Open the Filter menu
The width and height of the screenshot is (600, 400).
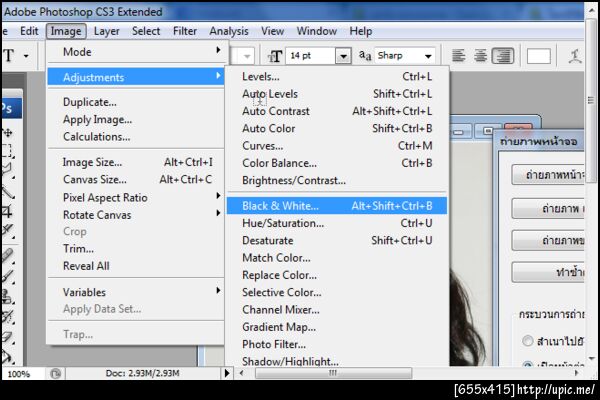[185, 31]
